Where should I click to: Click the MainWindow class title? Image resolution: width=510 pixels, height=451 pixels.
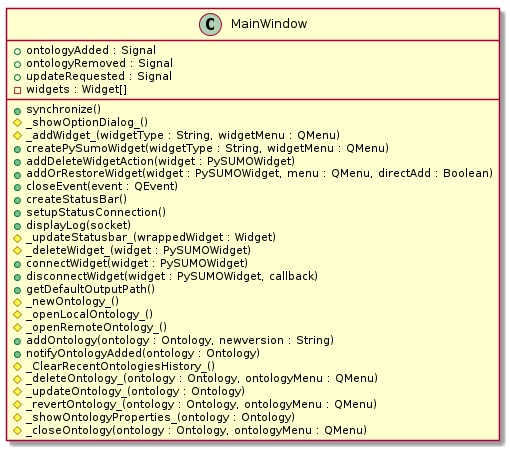tap(269, 24)
